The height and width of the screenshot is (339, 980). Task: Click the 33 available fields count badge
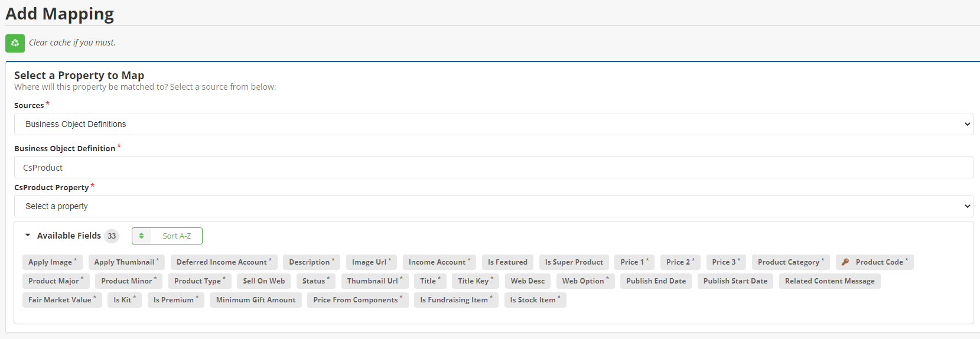coord(112,236)
